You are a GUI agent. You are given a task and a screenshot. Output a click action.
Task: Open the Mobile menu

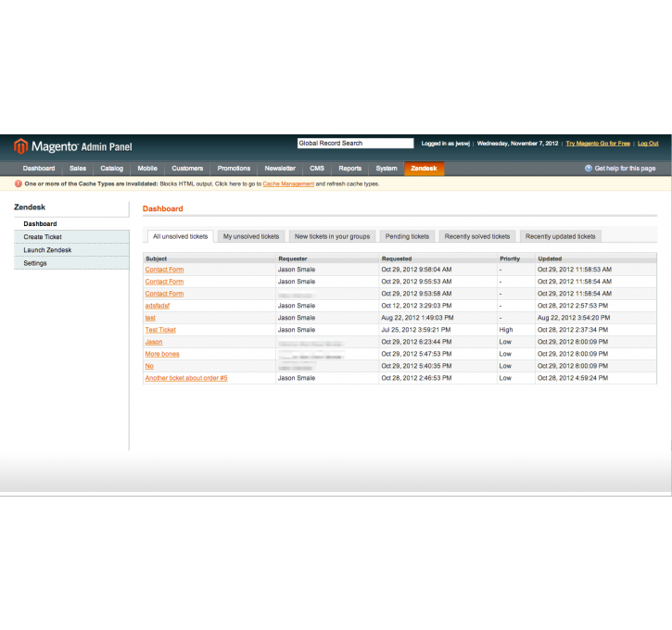tap(147, 169)
